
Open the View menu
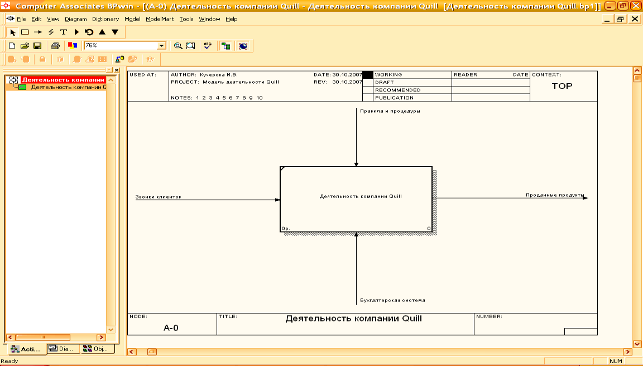[53, 19]
